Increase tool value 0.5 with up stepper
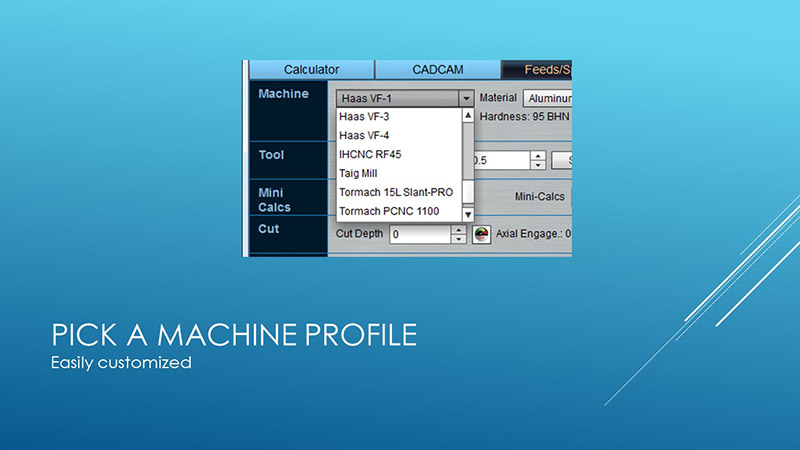The image size is (800, 450). [x=538, y=155]
